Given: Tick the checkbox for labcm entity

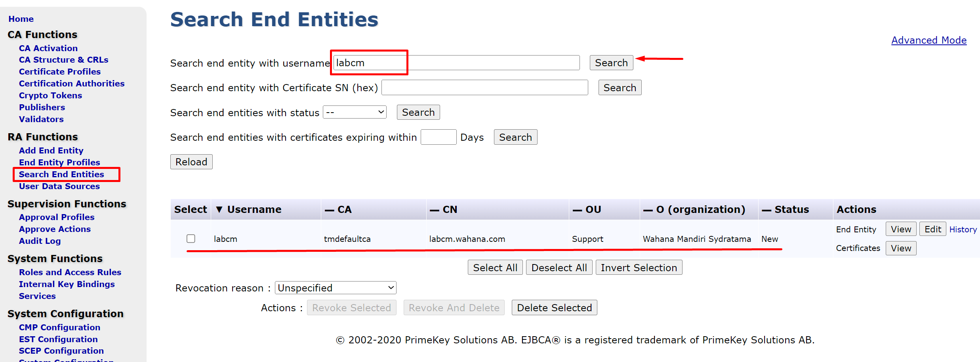Looking at the screenshot, I should click(191, 238).
